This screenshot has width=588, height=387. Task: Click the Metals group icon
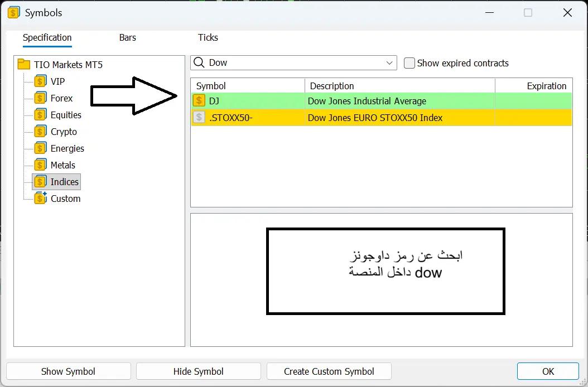pyautogui.click(x=41, y=165)
